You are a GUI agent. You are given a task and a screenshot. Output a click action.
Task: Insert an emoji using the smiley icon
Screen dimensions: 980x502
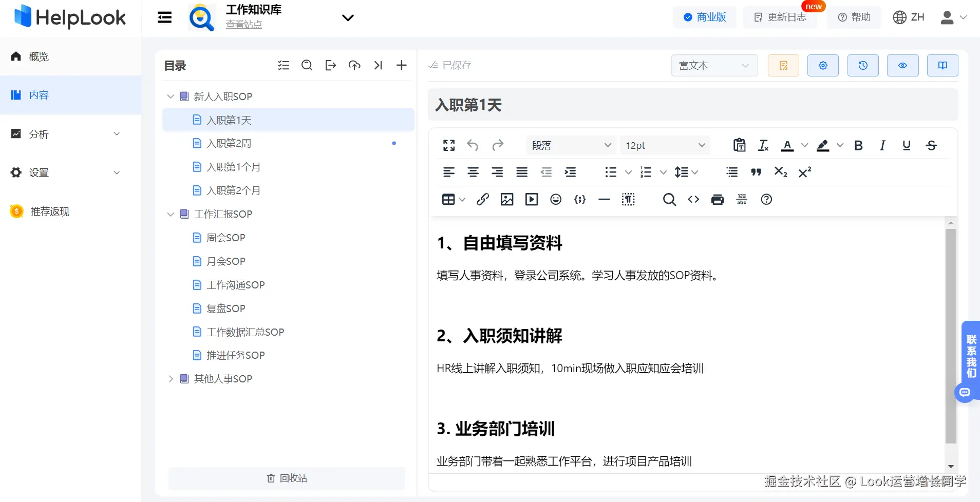click(x=556, y=200)
